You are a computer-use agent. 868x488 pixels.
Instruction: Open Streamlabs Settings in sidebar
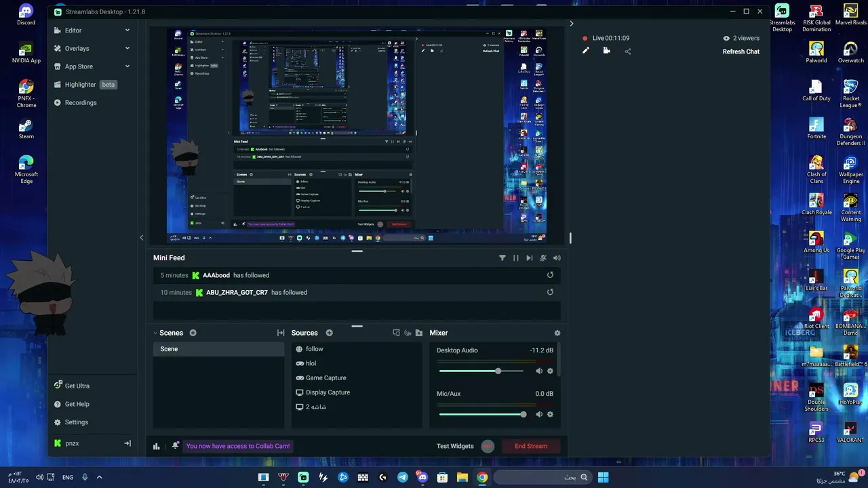click(x=71, y=422)
